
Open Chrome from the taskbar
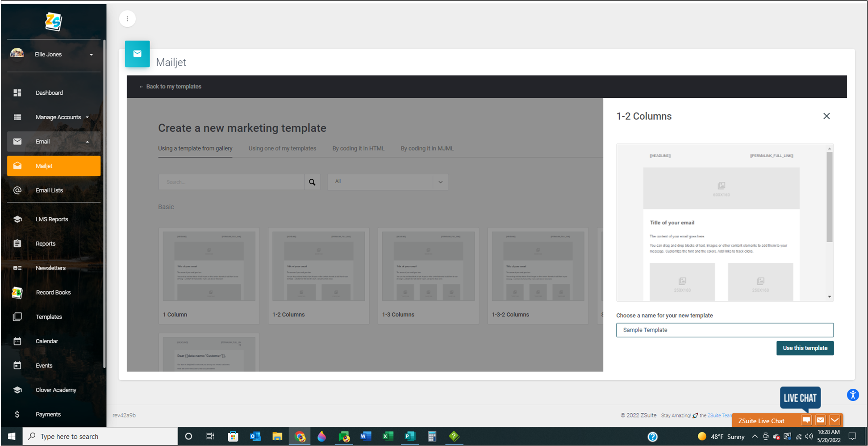click(x=300, y=436)
